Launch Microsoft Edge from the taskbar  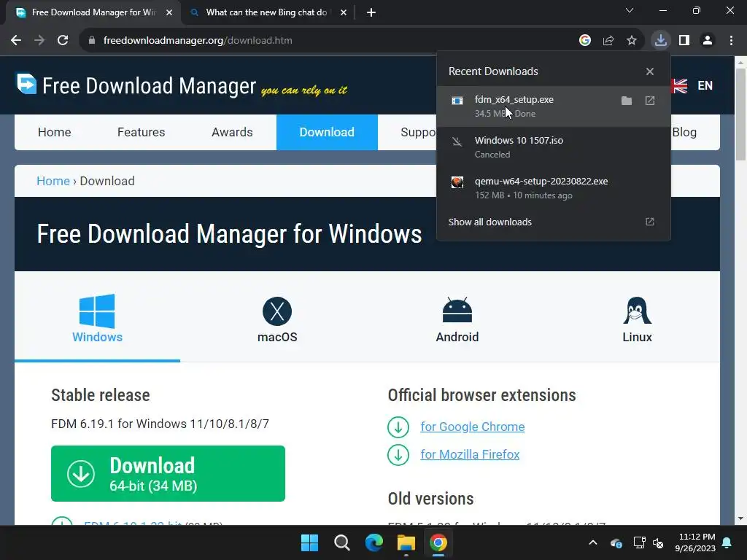pos(374,542)
